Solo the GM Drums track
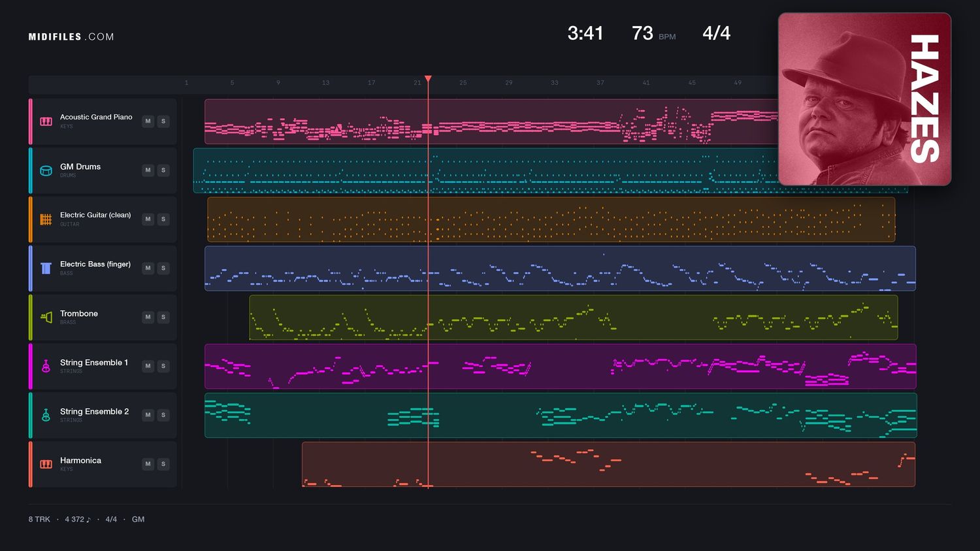Viewport: 980px width, 551px height. tap(163, 170)
